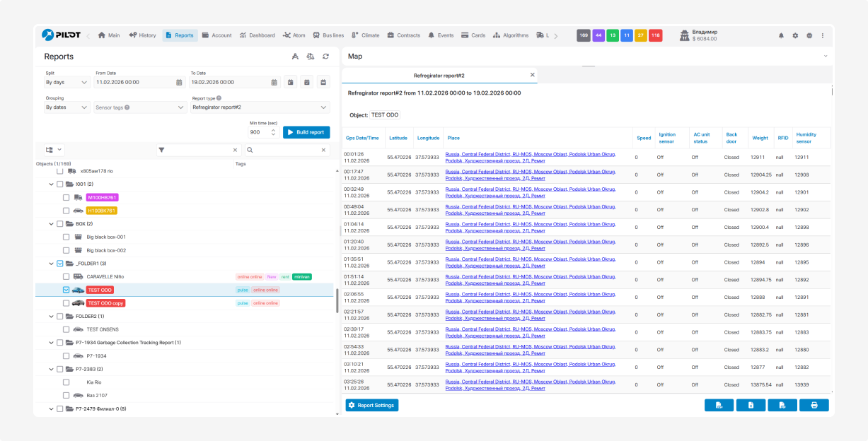Print the report using the printer button
This screenshot has height=441, width=868.
click(814, 405)
